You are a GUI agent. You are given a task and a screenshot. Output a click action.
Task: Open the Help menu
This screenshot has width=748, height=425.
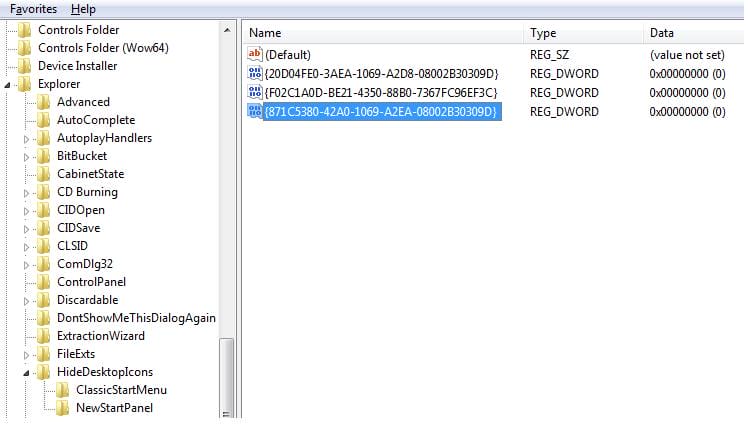point(84,9)
